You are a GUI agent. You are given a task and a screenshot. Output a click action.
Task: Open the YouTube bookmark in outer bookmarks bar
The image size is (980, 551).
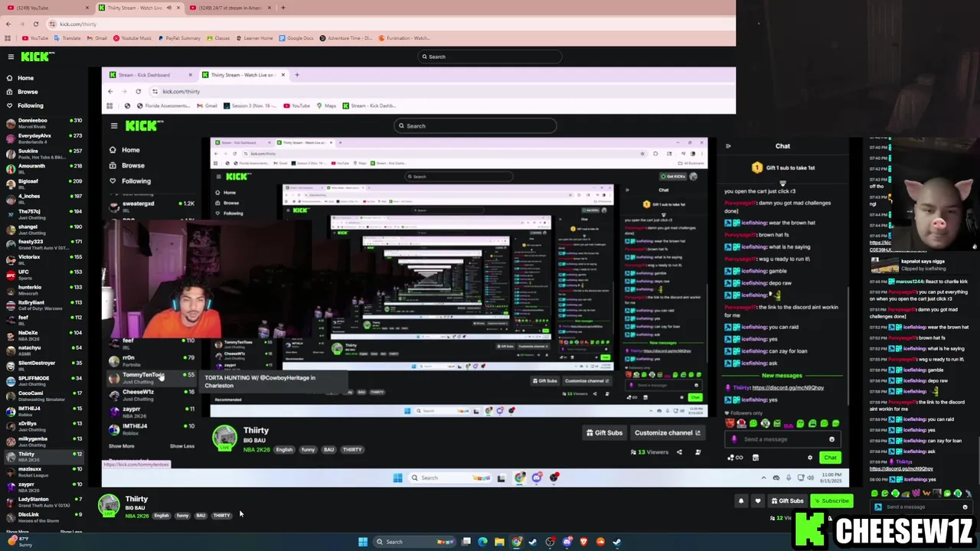(x=34, y=38)
